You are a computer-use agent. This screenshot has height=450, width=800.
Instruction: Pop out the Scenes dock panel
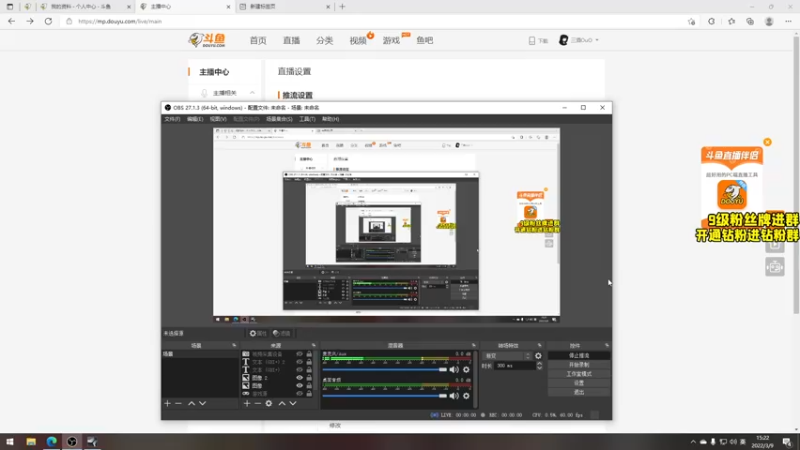point(234,345)
